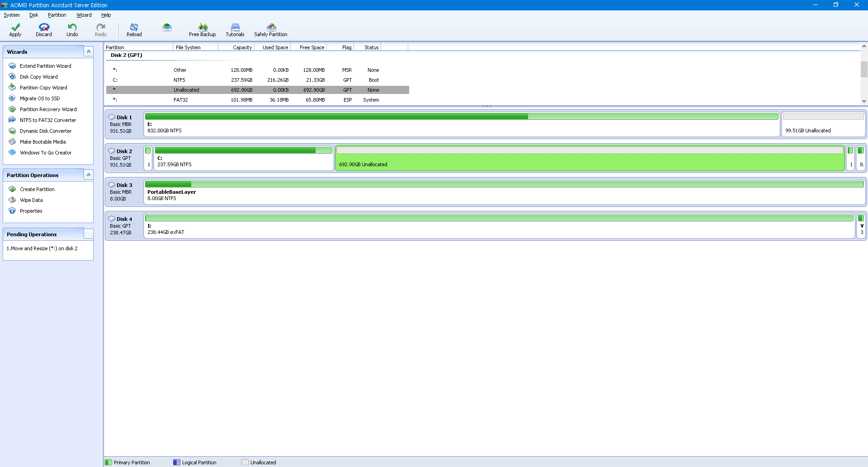The image size is (868, 467).
Task: Open the Wizard menu
Action: click(84, 15)
